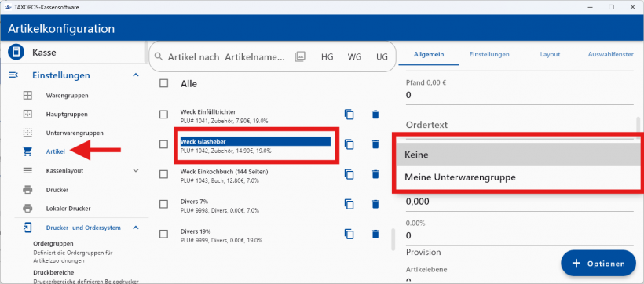644x284 pixels.
Task: Click the search magnifier icon
Action: [159, 56]
